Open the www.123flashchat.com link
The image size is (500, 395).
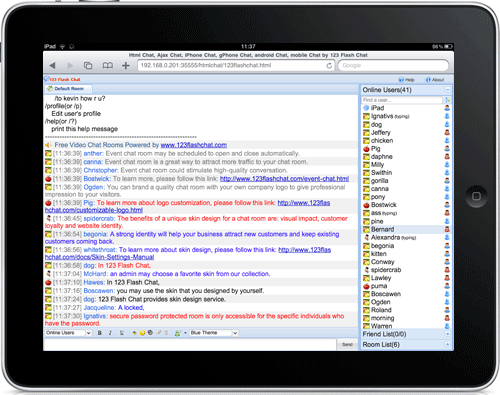194,145
